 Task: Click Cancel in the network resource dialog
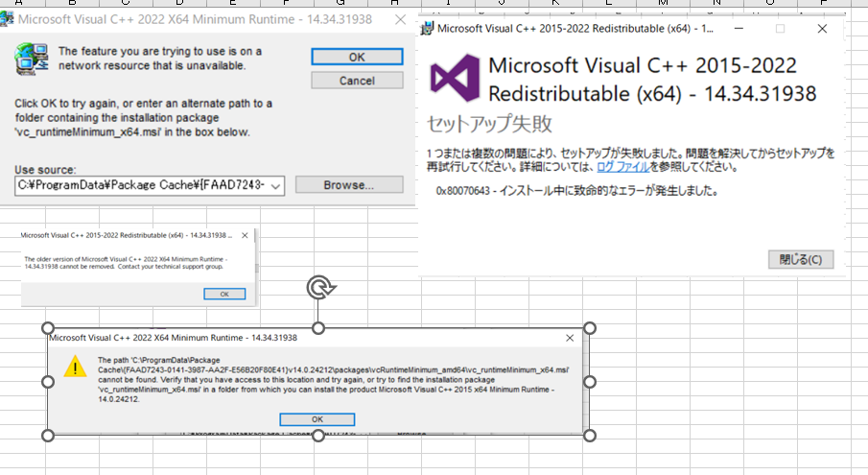[357, 81]
